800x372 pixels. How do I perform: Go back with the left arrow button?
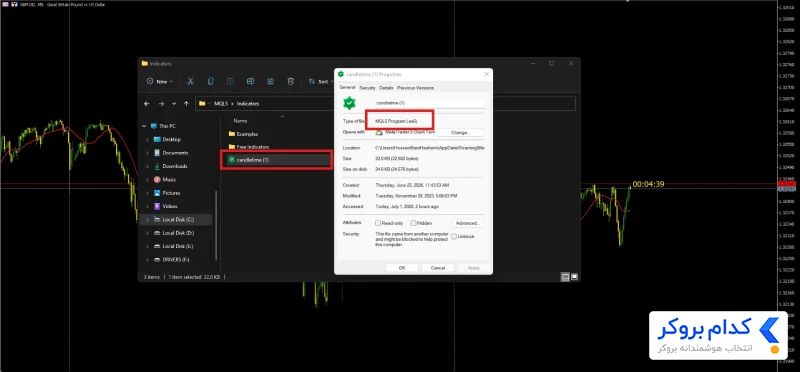coord(147,104)
